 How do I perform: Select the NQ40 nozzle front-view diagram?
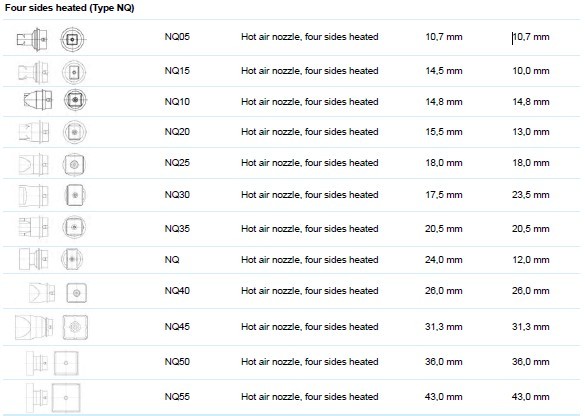(x=76, y=293)
